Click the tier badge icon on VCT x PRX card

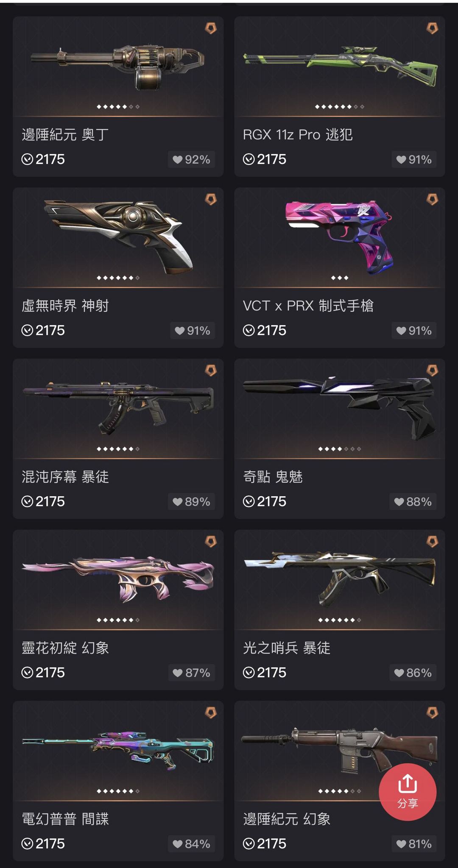coord(432,199)
